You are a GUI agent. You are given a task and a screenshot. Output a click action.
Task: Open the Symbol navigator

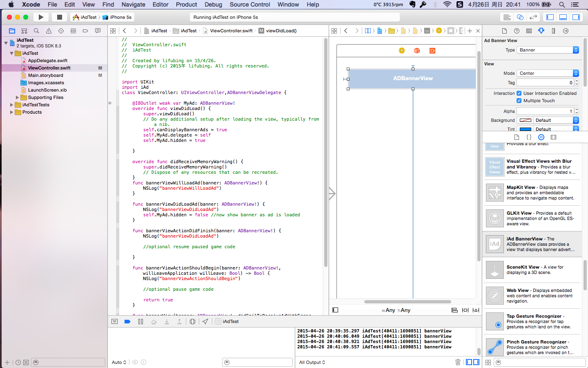tap(24, 31)
